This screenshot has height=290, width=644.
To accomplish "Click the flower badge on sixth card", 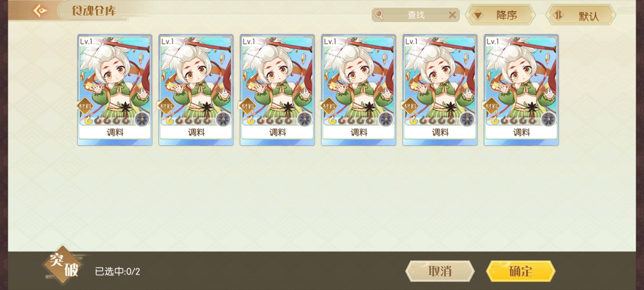I will click(x=548, y=119).
